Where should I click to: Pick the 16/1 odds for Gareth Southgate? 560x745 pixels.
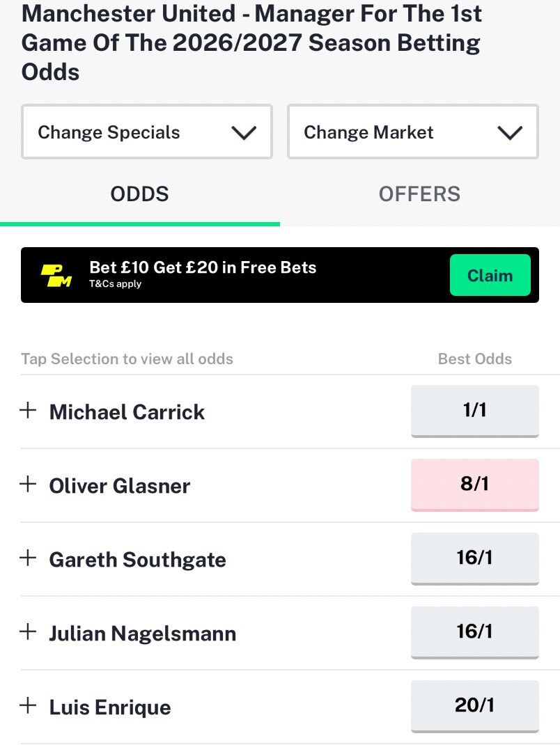474,558
